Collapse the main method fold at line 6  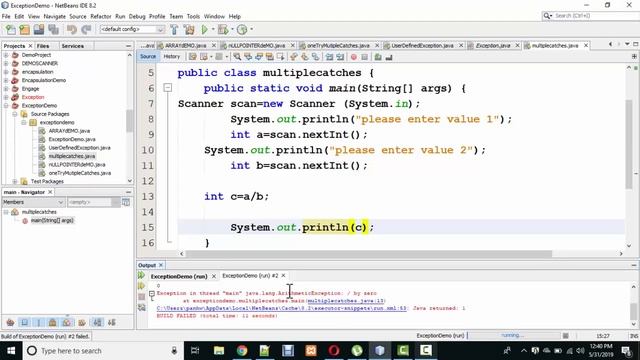(167, 88)
